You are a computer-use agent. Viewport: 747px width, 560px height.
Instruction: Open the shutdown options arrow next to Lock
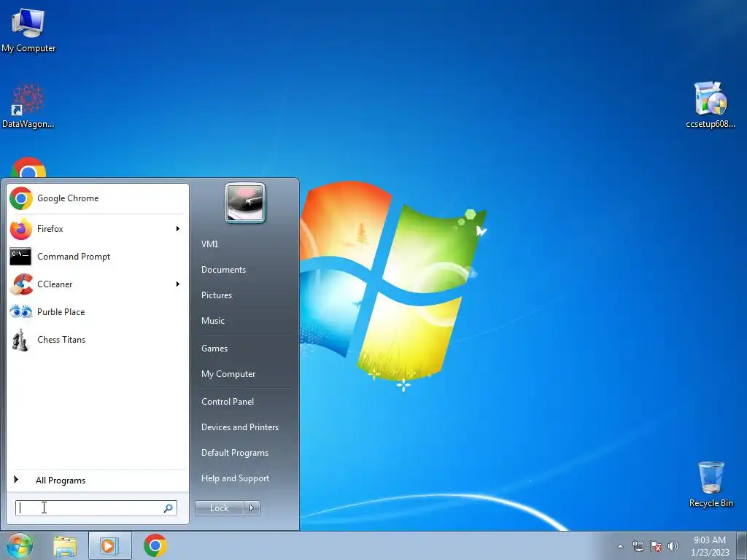(252, 508)
